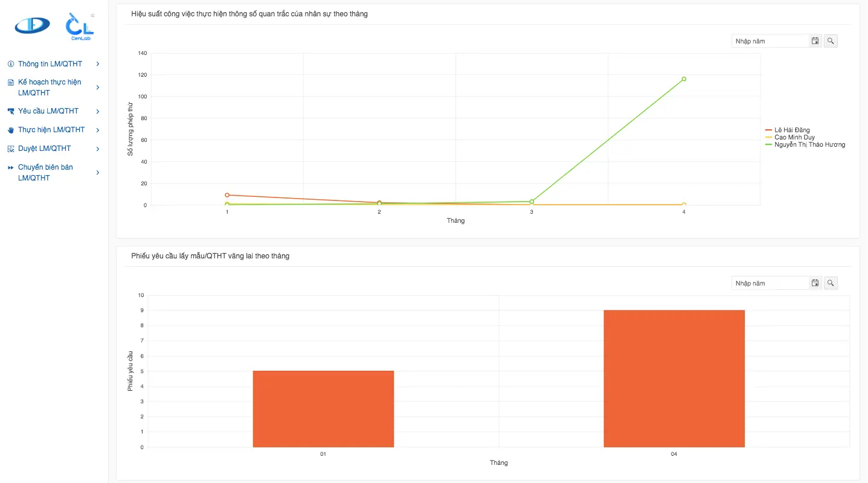Image resolution: width=868 pixels, height=483 pixels.
Task: Click the month 4 green data point
Action: click(684, 79)
